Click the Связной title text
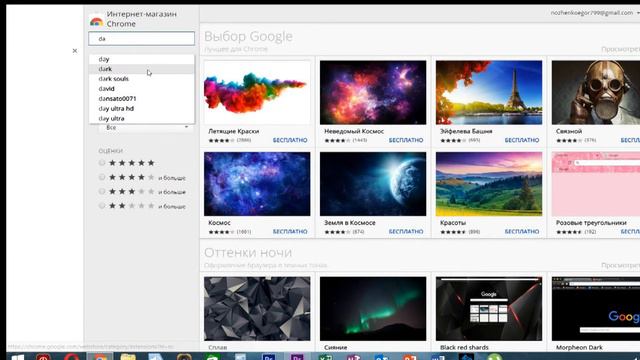The image size is (640, 360). [x=569, y=131]
